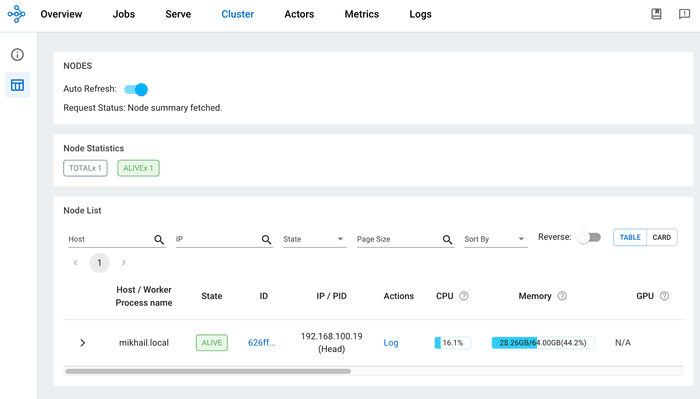
Task: Open the Sort By dropdown
Action: 496,239
